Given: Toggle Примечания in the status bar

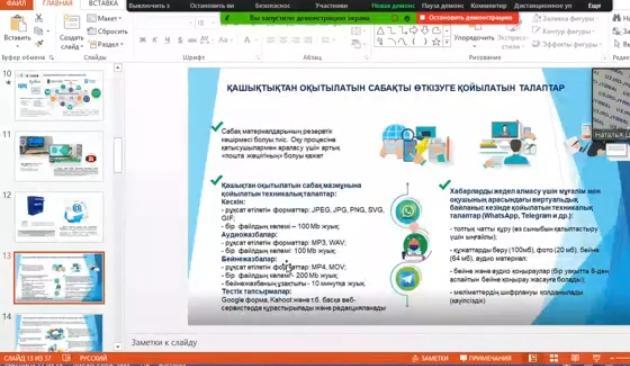Looking at the screenshot, I should point(486,358).
